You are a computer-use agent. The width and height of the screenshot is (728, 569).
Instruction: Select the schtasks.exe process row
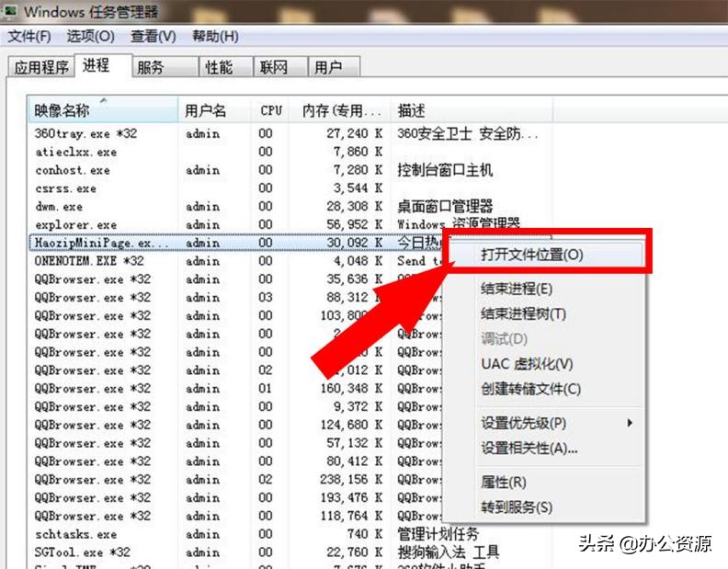tap(290, 534)
